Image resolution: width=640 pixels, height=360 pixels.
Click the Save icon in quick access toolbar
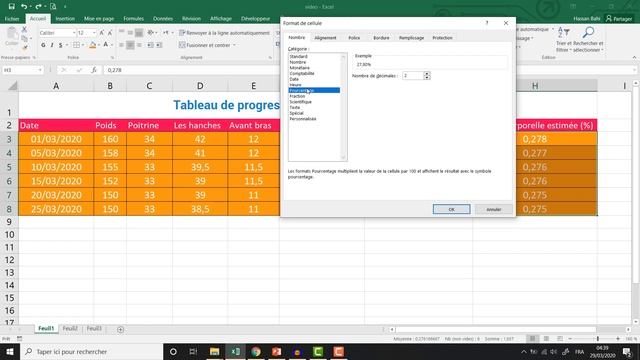[x=11, y=7]
